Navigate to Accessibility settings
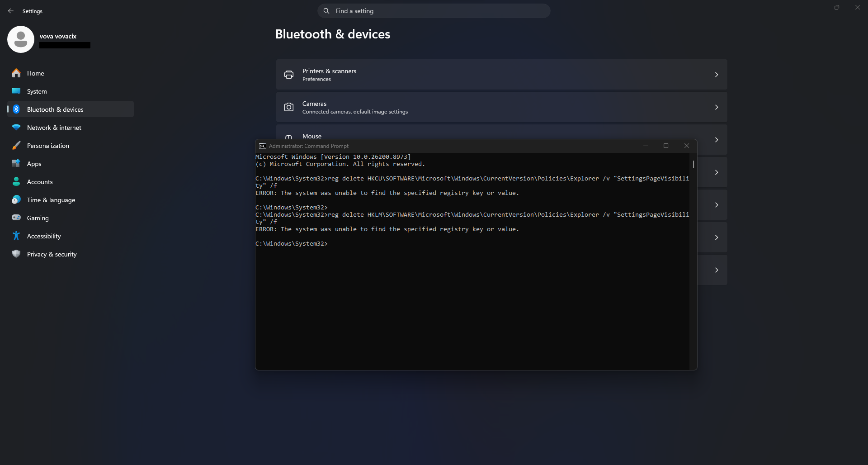The image size is (868, 465). pyautogui.click(x=71, y=236)
